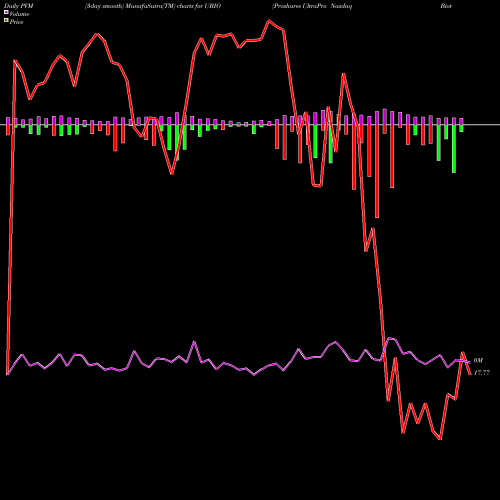Click the '17.77' price value label

click(x=482, y=373)
